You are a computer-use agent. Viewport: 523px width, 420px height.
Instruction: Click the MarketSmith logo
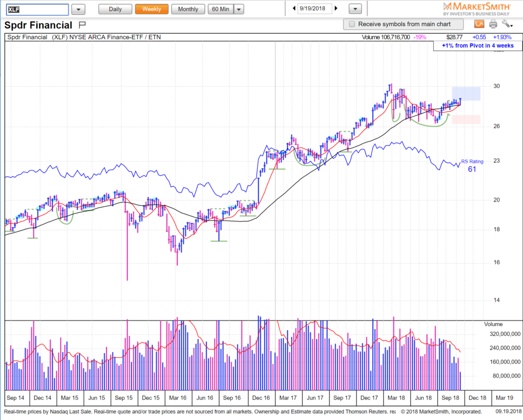[x=477, y=9]
